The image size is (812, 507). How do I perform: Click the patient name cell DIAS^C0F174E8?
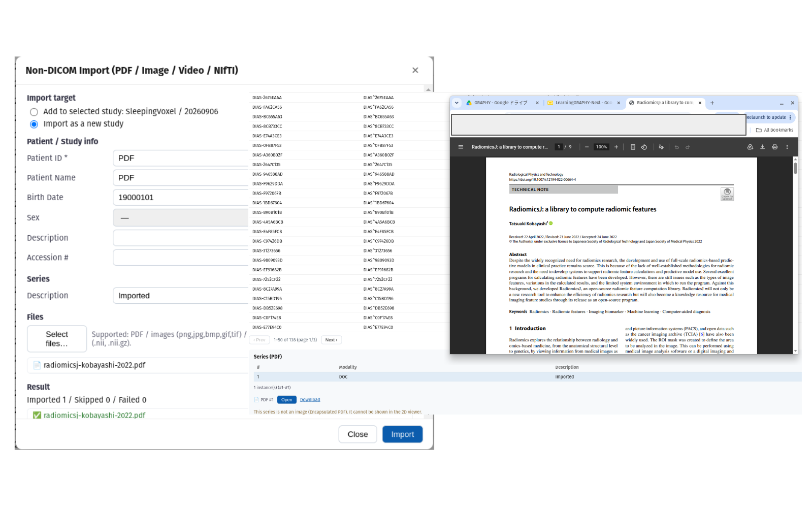(379, 318)
